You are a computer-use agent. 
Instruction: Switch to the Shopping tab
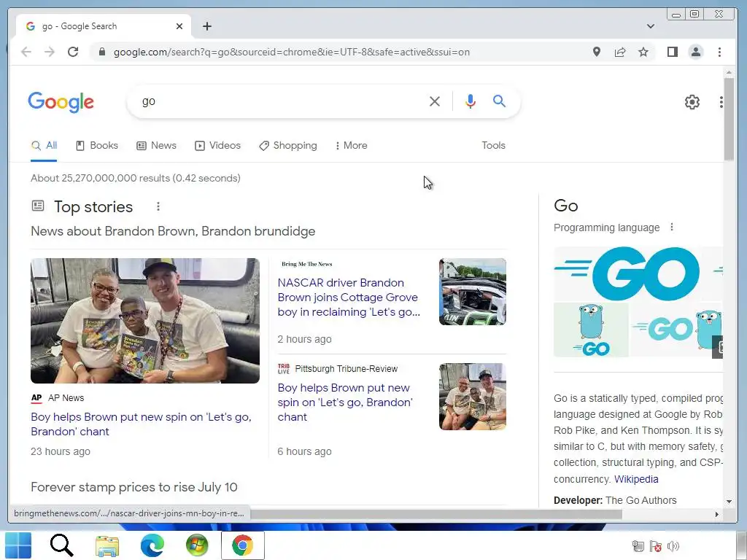[x=287, y=146]
